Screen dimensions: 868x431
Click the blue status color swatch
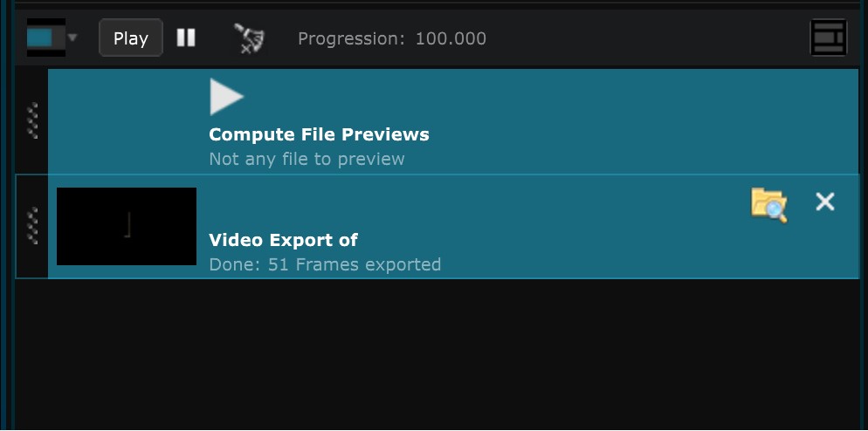(x=39, y=38)
